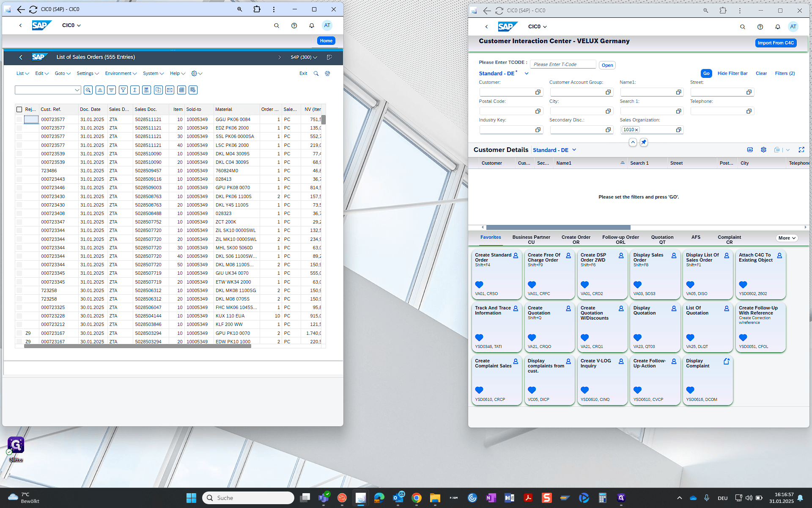Click the heart on Create Standard Order
The image size is (812, 508).
point(479,284)
